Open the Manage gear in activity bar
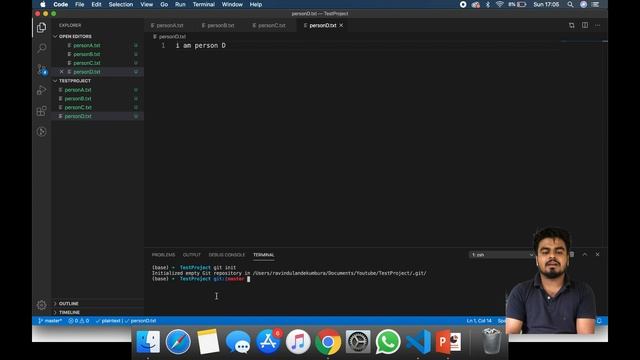Image resolution: width=640 pixels, height=360 pixels. tap(41, 304)
